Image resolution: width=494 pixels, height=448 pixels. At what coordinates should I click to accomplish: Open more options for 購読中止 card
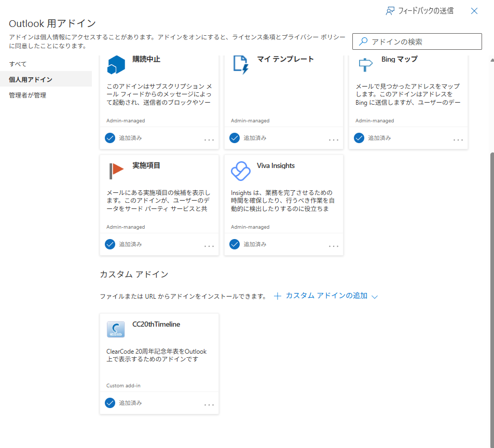pyautogui.click(x=209, y=139)
